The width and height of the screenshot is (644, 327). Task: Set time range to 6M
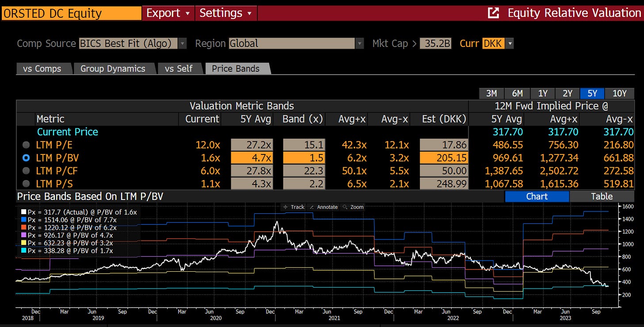517,93
